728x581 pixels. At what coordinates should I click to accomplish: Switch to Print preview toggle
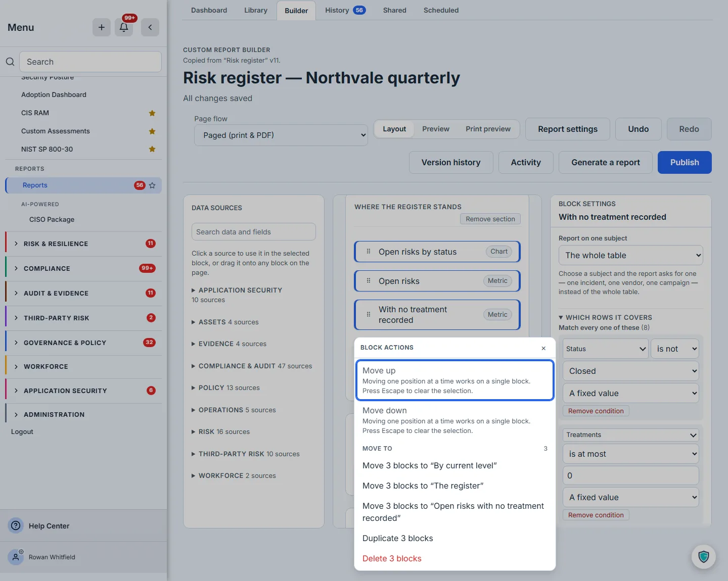pos(488,129)
